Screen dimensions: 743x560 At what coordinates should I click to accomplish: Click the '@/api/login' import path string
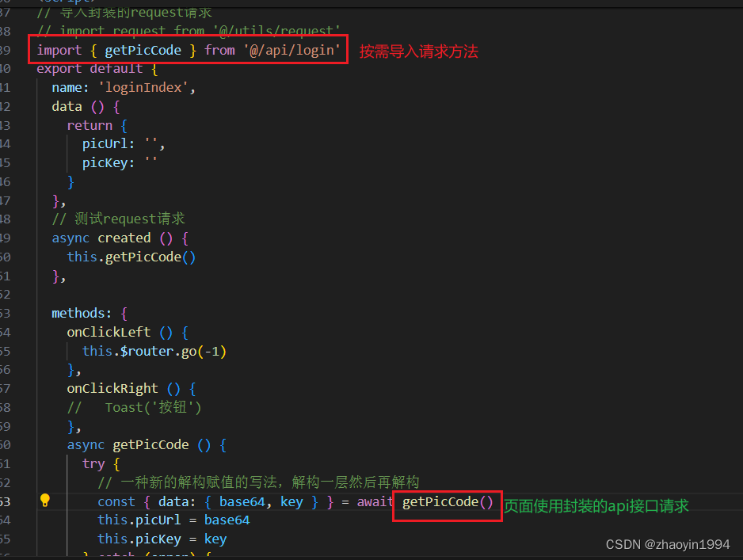pos(292,50)
